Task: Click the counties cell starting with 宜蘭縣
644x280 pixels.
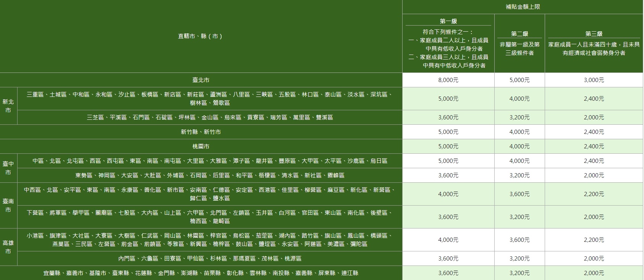Action: [x=201, y=273]
